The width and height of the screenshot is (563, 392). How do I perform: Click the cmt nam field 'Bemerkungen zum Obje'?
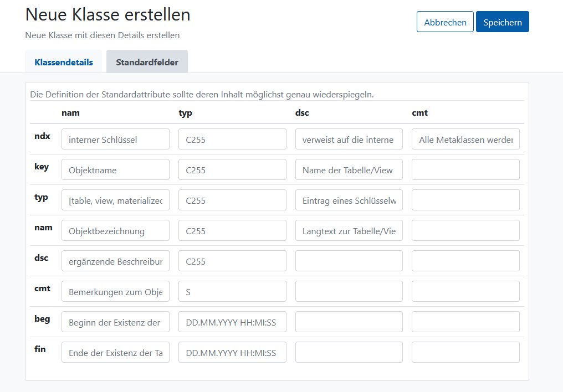pos(115,292)
